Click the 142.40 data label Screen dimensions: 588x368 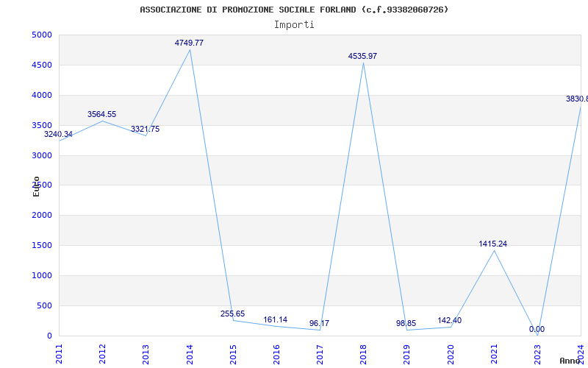tap(449, 321)
